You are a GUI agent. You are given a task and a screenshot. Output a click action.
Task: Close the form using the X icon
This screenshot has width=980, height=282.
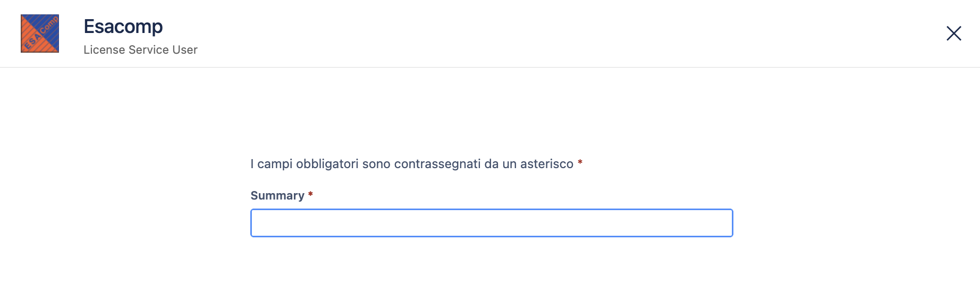(954, 34)
